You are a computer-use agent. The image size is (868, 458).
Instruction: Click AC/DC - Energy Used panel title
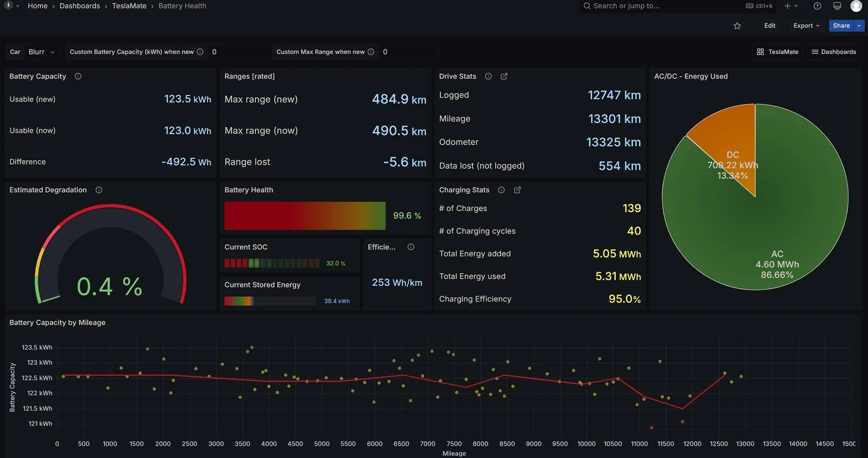691,76
